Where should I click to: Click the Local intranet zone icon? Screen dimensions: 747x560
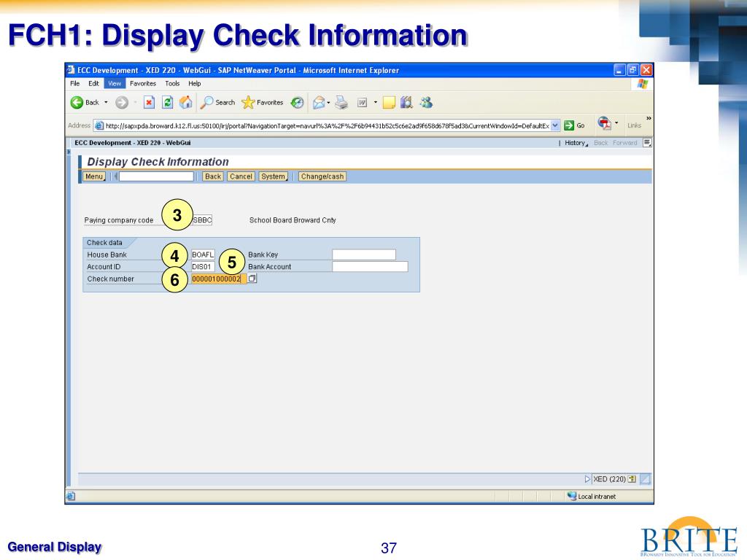pos(572,496)
